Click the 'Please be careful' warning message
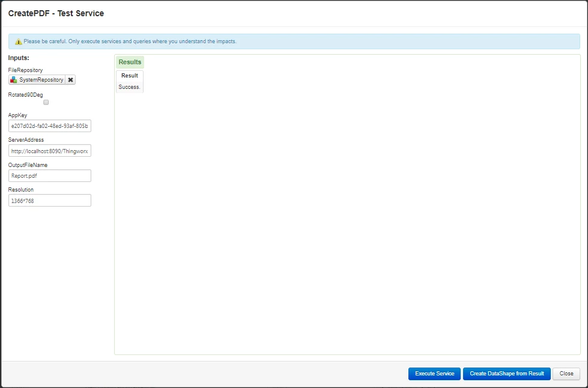588x388 pixels. 130,41
